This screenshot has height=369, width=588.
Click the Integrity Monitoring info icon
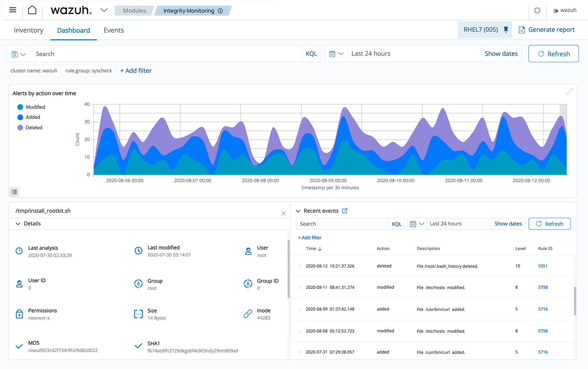click(220, 10)
